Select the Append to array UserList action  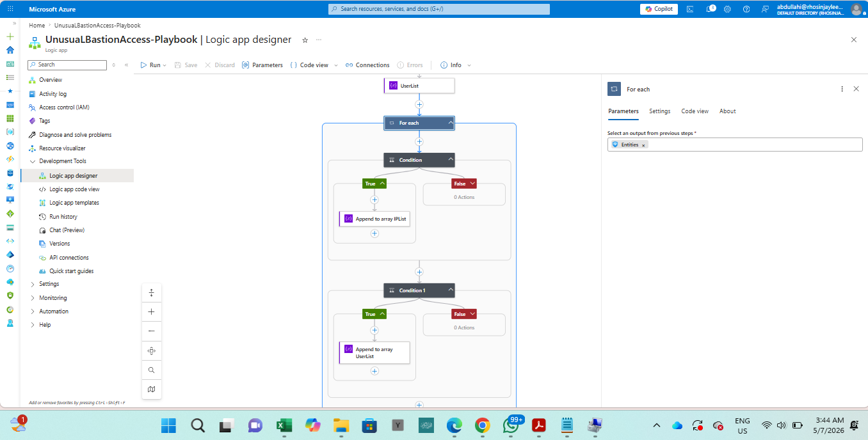[x=374, y=352]
